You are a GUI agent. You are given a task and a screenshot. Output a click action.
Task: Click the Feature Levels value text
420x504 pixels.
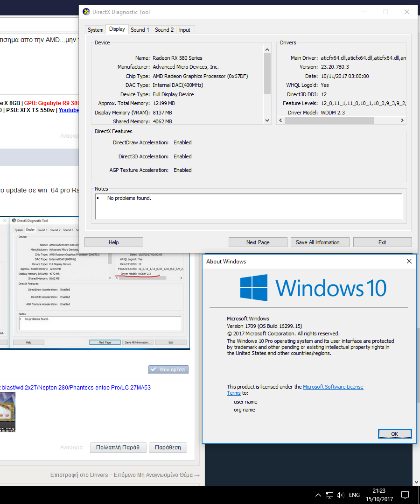coord(364,103)
